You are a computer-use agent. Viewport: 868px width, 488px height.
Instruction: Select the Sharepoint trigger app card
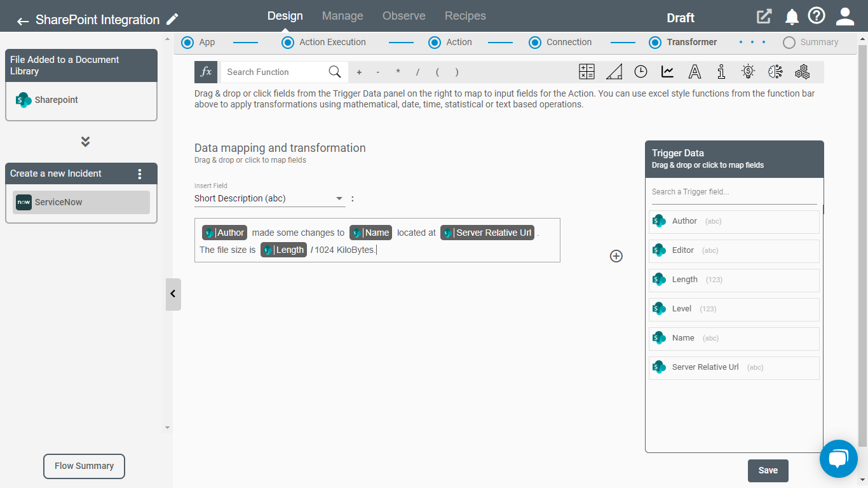pos(81,100)
